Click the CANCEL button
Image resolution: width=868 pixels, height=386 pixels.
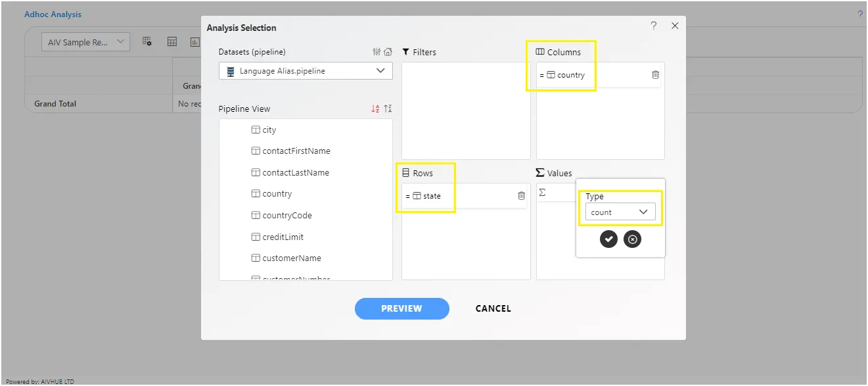pyautogui.click(x=493, y=308)
